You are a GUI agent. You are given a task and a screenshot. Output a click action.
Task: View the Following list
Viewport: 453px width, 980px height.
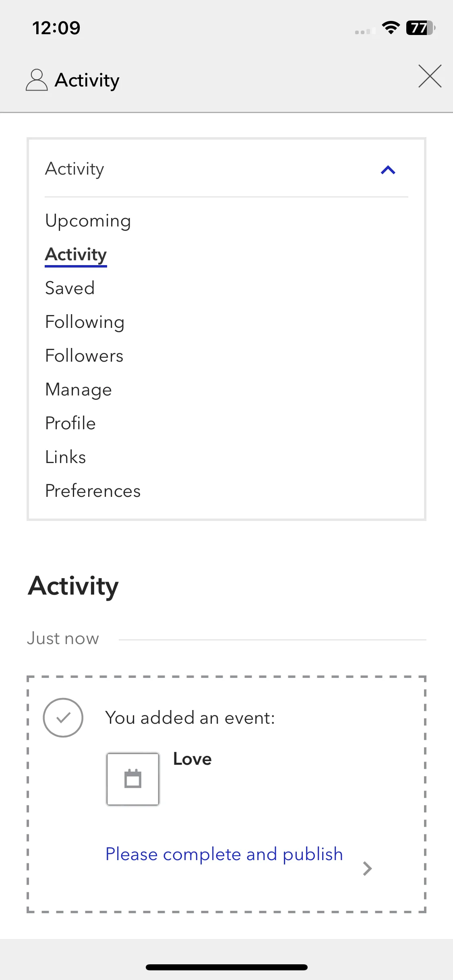[x=85, y=323]
